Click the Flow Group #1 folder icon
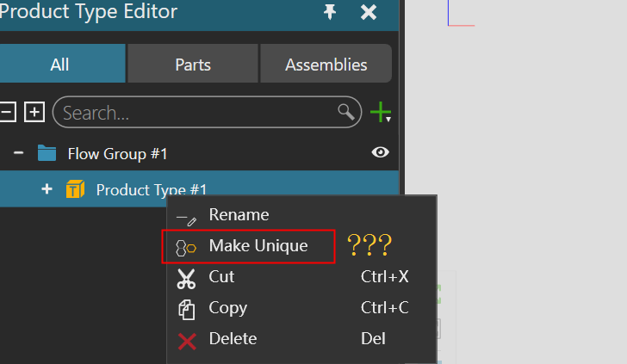The width and height of the screenshot is (627, 364). click(x=47, y=154)
